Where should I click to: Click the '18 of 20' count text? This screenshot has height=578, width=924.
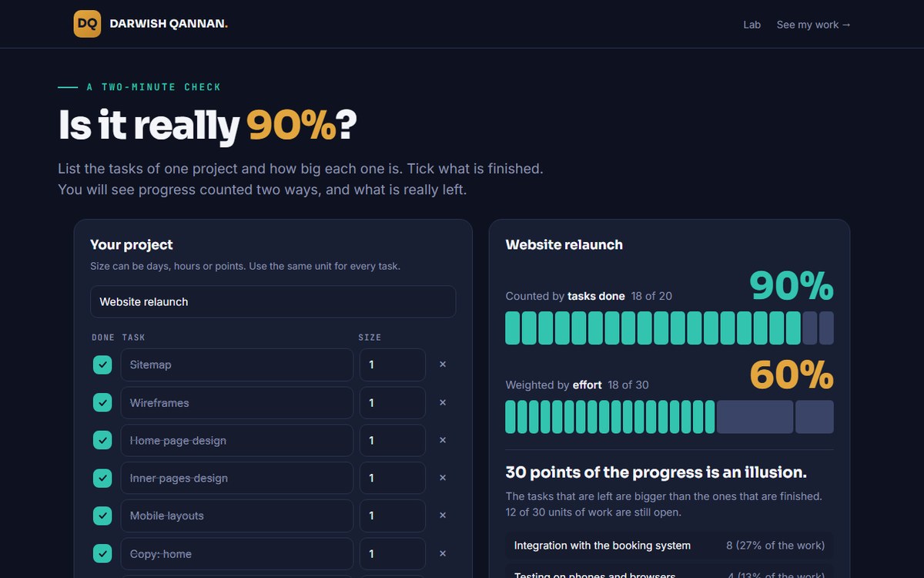click(x=651, y=296)
